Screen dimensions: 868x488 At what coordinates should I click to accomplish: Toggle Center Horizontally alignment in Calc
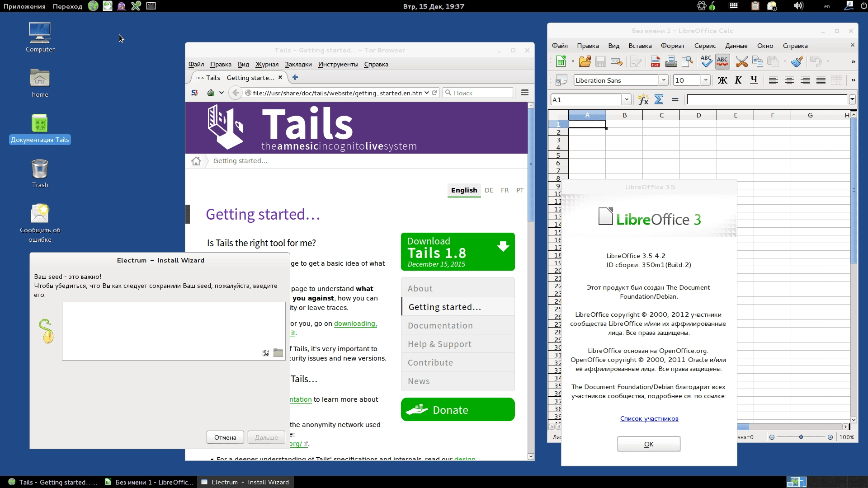point(789,80)
